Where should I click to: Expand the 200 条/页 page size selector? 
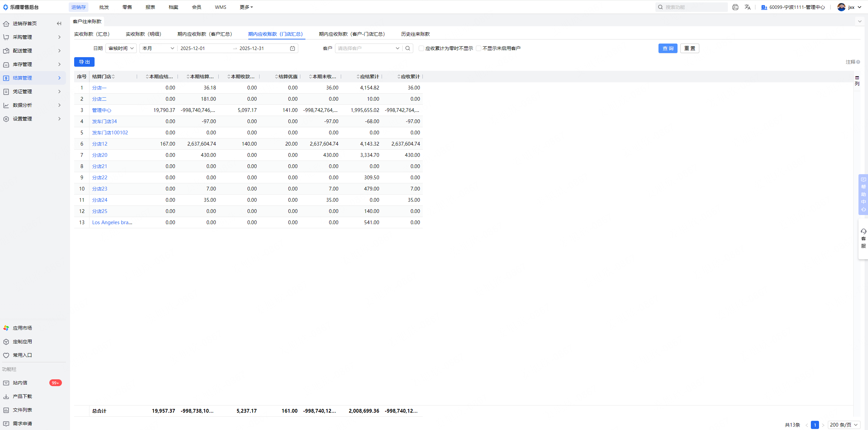[844, 425]
